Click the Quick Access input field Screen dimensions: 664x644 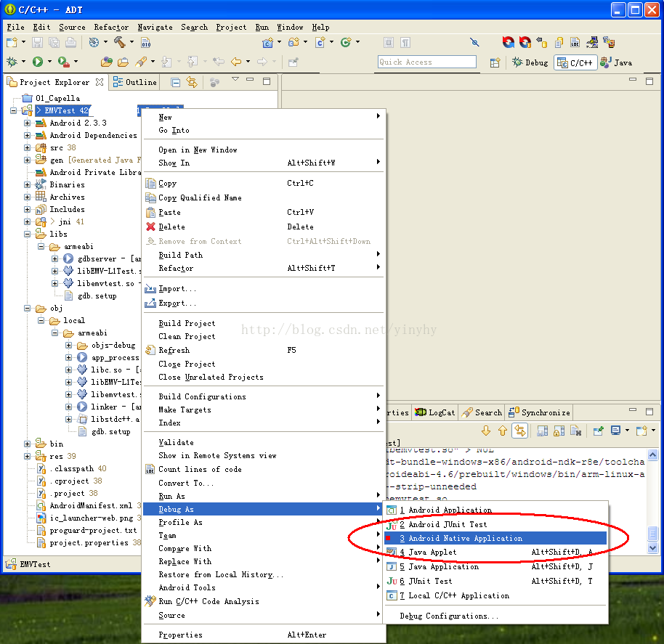tap(427, 62)
